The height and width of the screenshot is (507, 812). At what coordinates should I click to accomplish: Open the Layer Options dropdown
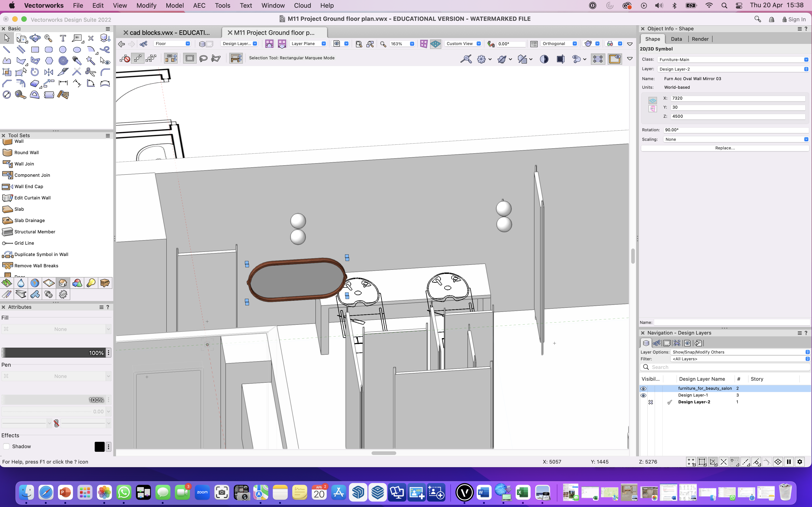[740, 352]
